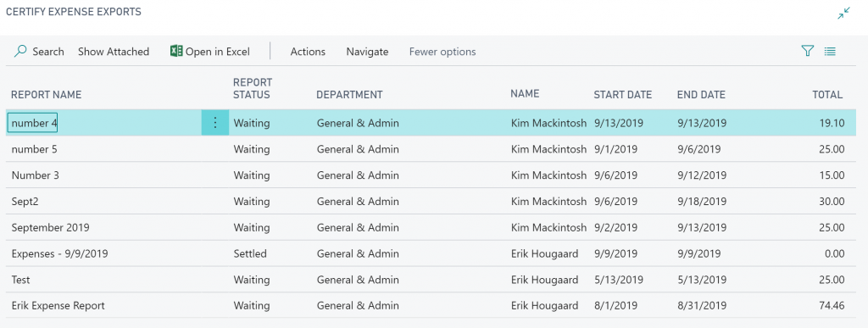Viewport: 868px width, 328px height.
Task: Open the Navigate menu
Action: tap(367, 52)
